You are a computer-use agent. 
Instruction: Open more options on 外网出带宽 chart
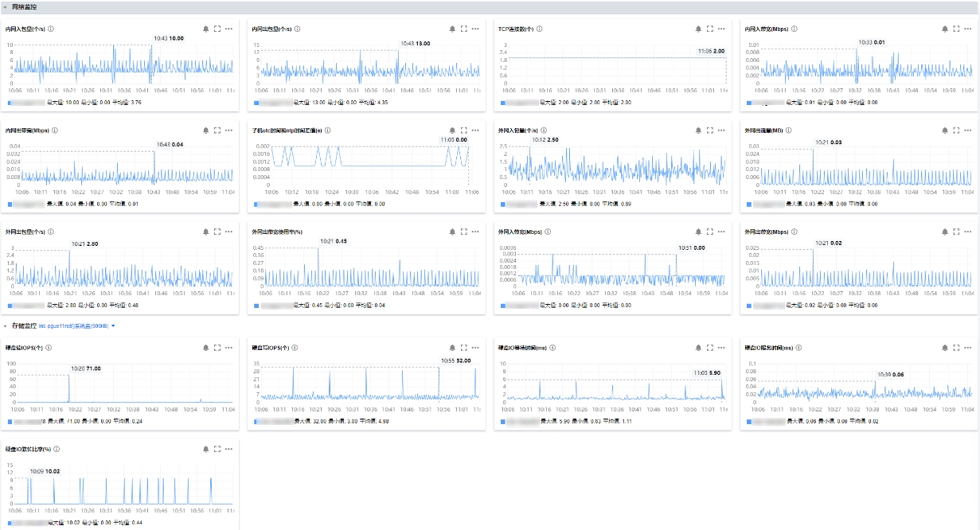click(x=969, y=232)
